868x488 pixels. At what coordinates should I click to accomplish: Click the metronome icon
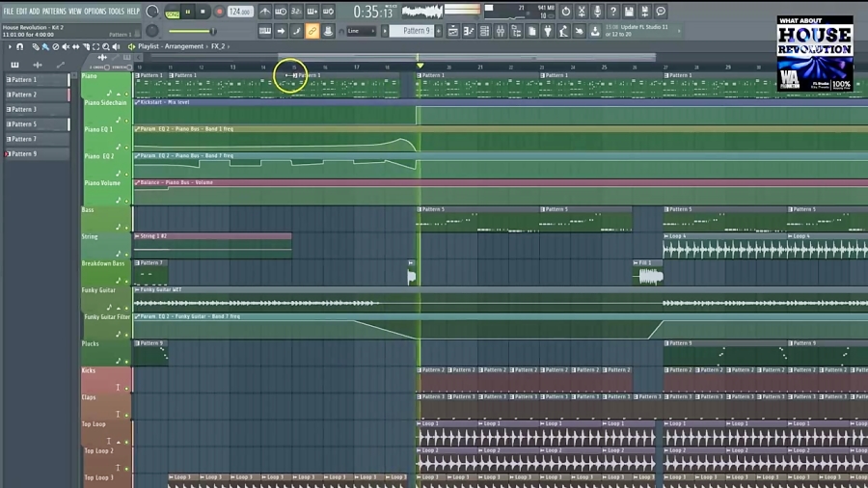click(265, 12)
